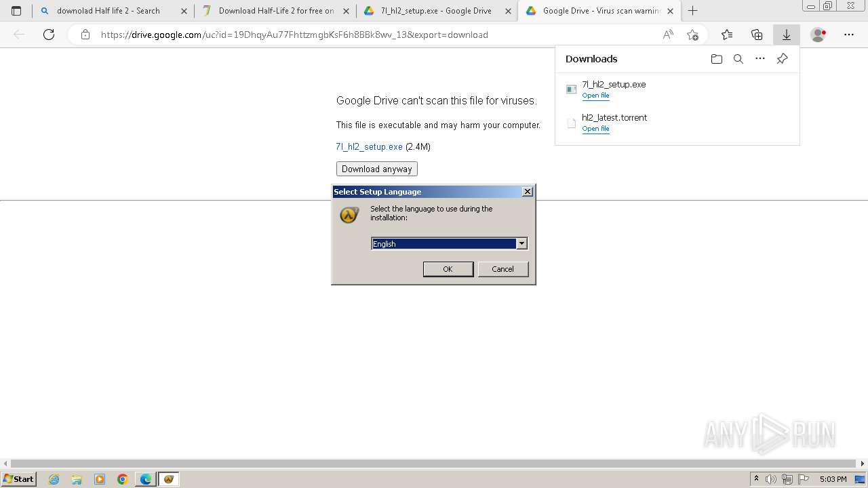The height and width of the screenshot is (488, 868).
Task: Open the Action Center flag icon
Action: [803, 479]
